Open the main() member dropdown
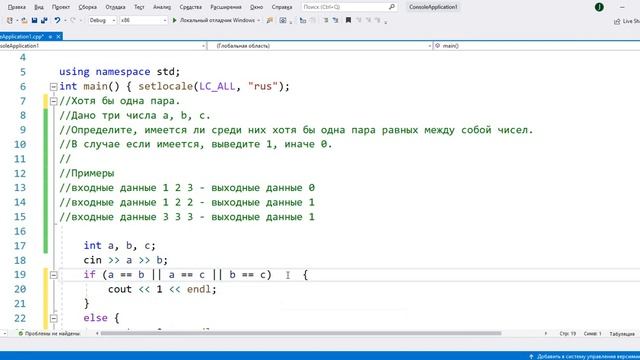This screenshot has height=360, width=640. point(536,46)
